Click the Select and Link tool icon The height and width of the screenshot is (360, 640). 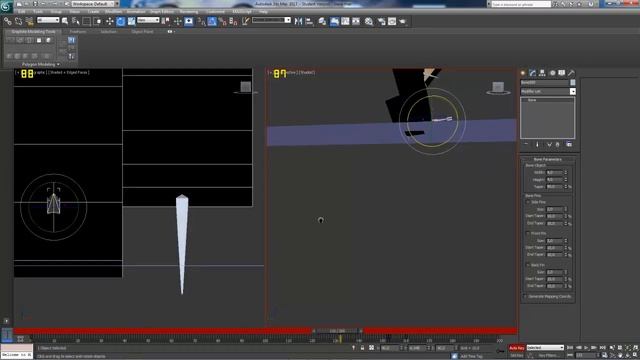(x=8, y=21)
